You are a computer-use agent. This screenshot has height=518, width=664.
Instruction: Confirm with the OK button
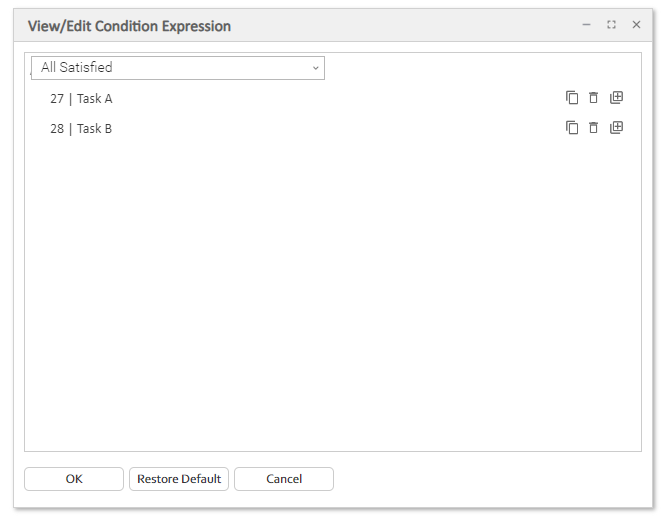coord(74,479)
